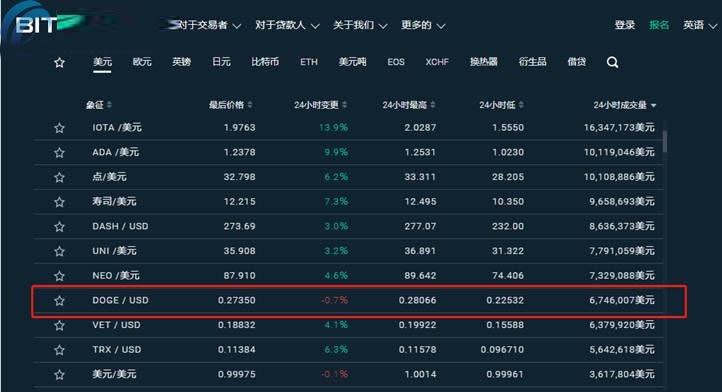Click the 报名 sign-up link
This screenshot has height=392, width=722.
tap(659, 25)
